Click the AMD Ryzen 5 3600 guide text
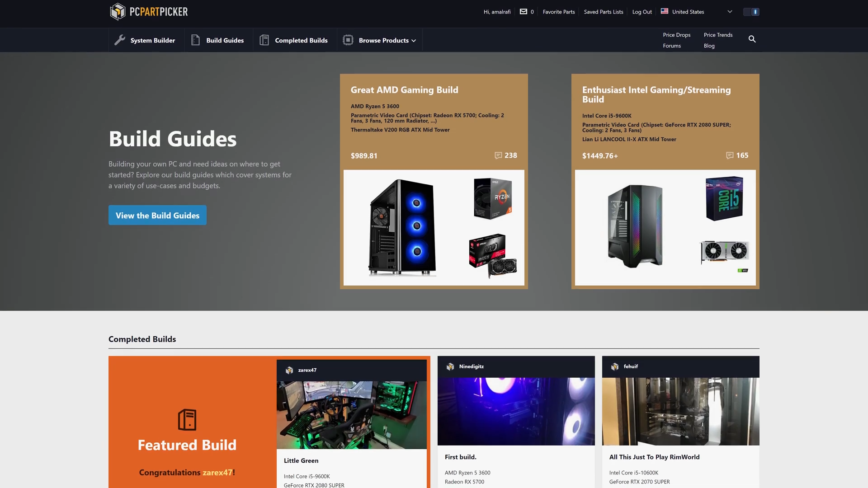This screenshot has height=488, width=868. point(375,106)
